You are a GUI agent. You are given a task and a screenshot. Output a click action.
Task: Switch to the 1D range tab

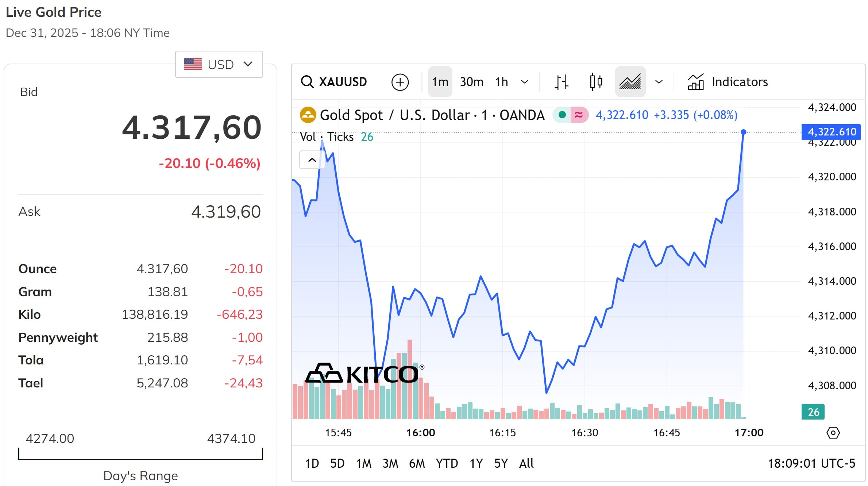312,463
